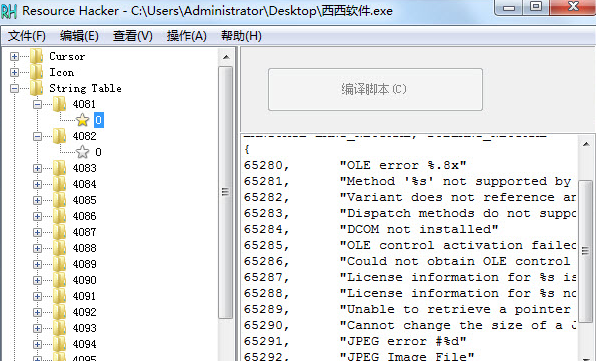Click the 4086 folder icon
The image size is (596, 361).
point(59,216)
